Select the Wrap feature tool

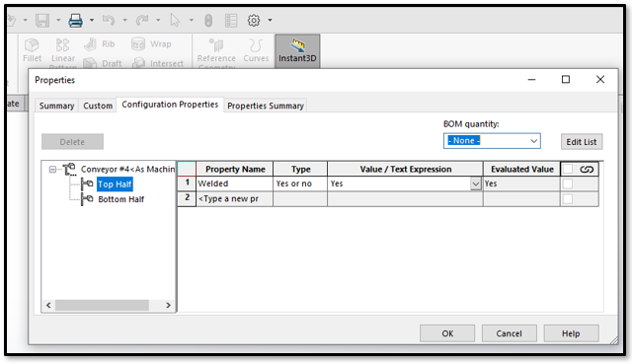point(151,43)
